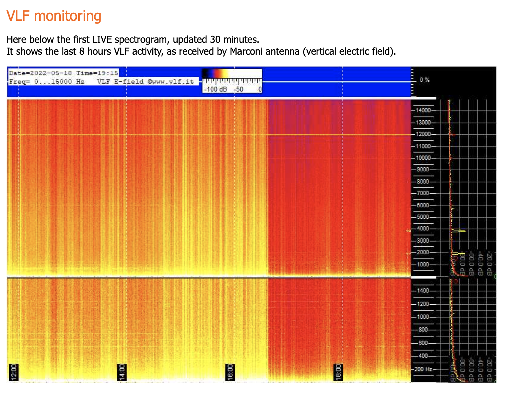The height and width of the screenshot is (400, 532).
Task: Click the 5000 frequency label
Action: coord(423,217)
